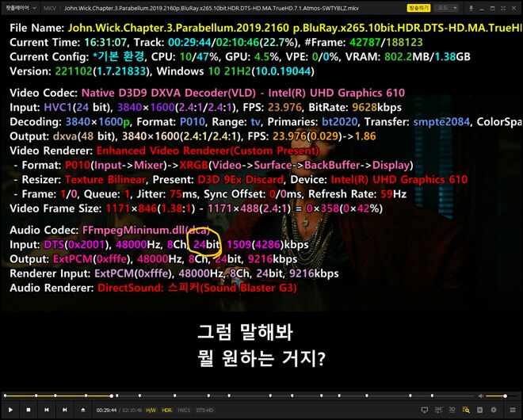Click the DTS-HD audio codec label
This screenshot has width=523, height=420.
click(x=204, y=410)
